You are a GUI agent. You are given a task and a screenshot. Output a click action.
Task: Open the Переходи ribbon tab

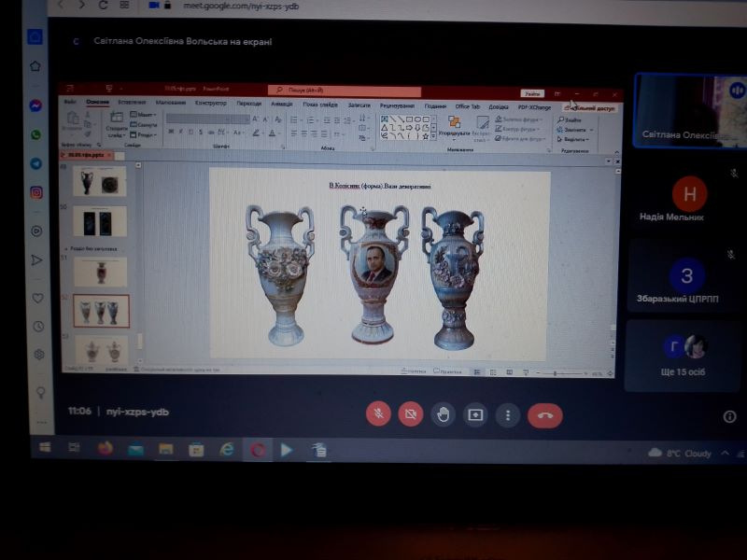(x=248, y=104)
